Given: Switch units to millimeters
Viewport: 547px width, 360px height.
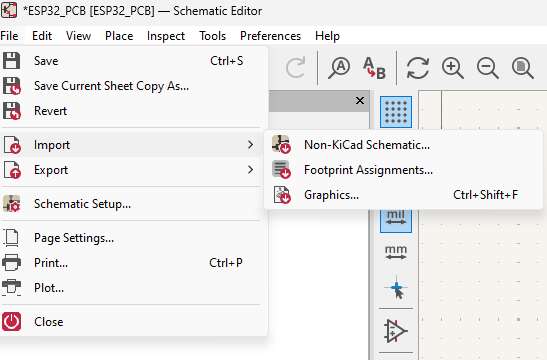Looking at the screenshot, I should pyautogui.click(x=396, y=253).
